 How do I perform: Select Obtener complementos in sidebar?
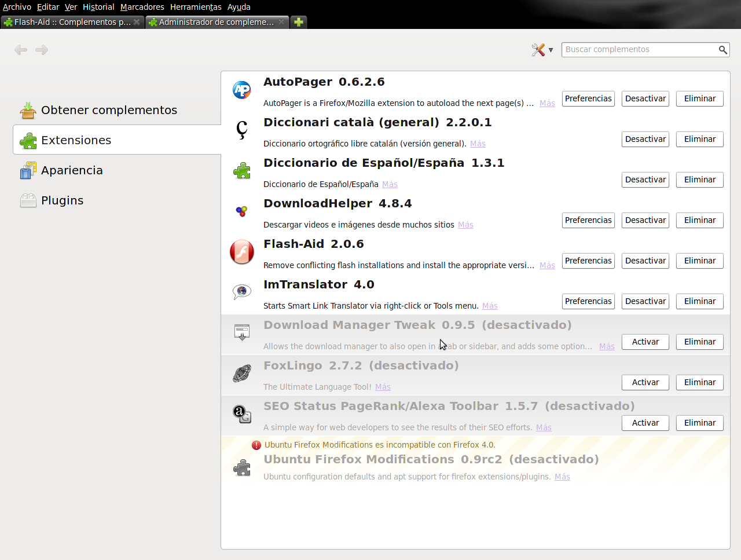[x=117, y=110]
